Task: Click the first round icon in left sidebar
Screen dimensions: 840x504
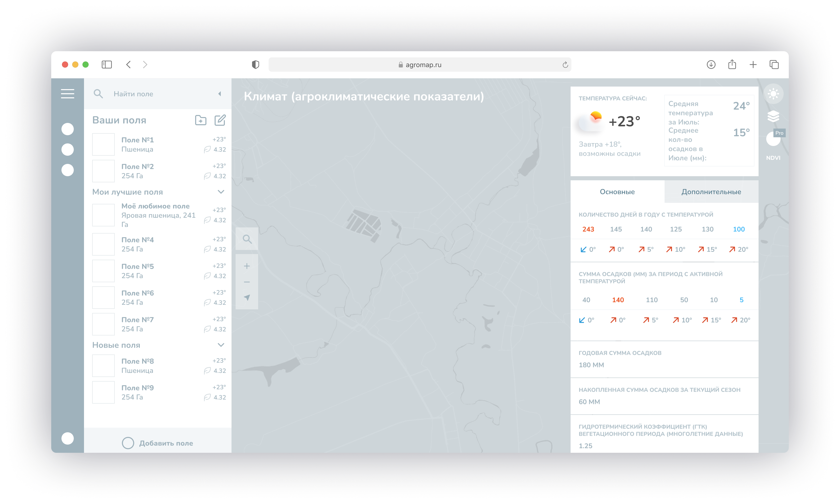Action: [x=68, y=129]
